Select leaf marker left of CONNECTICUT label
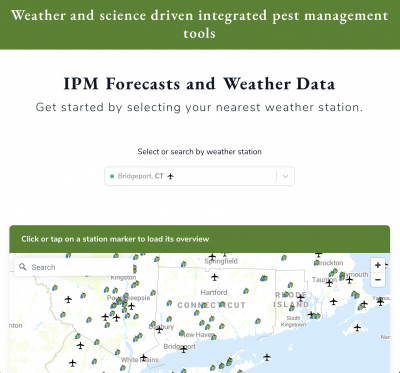This screenshot has width=400, height=373. [169, 303]
